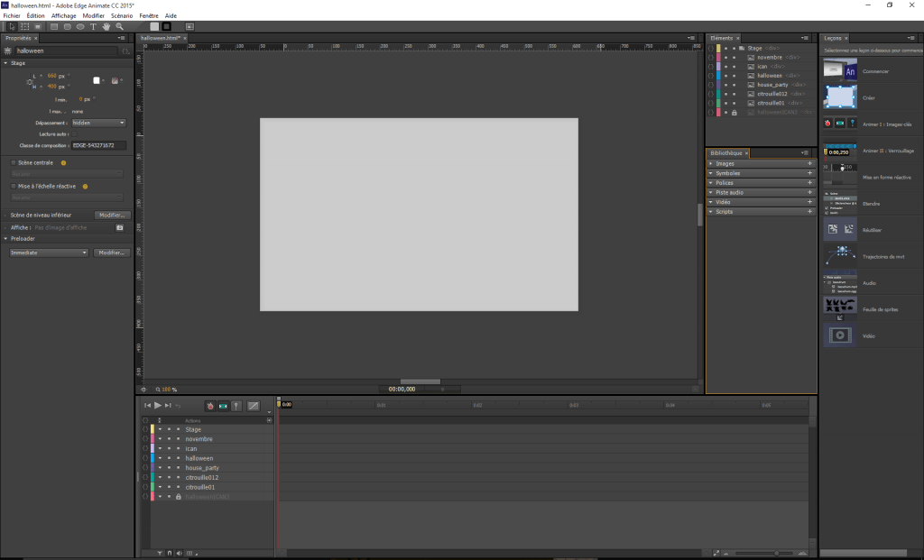Image resolution: width=924 pixels, height=560 pixels.
Task: Select the Zoom tool in toolbar
Action: coord(120,26)
